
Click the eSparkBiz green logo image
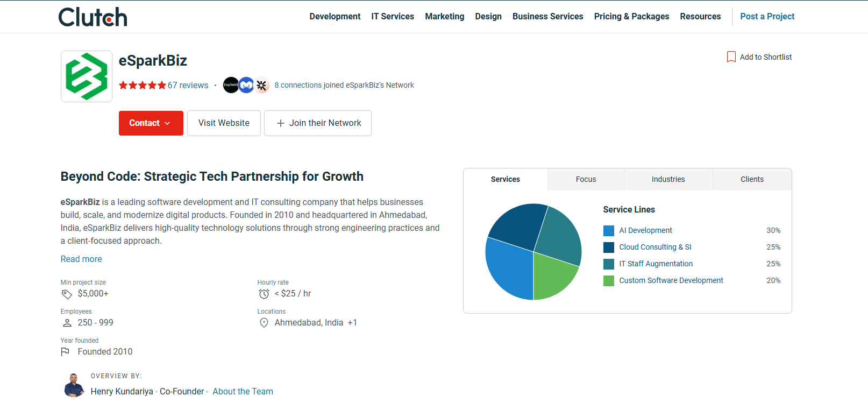(87, 76)
